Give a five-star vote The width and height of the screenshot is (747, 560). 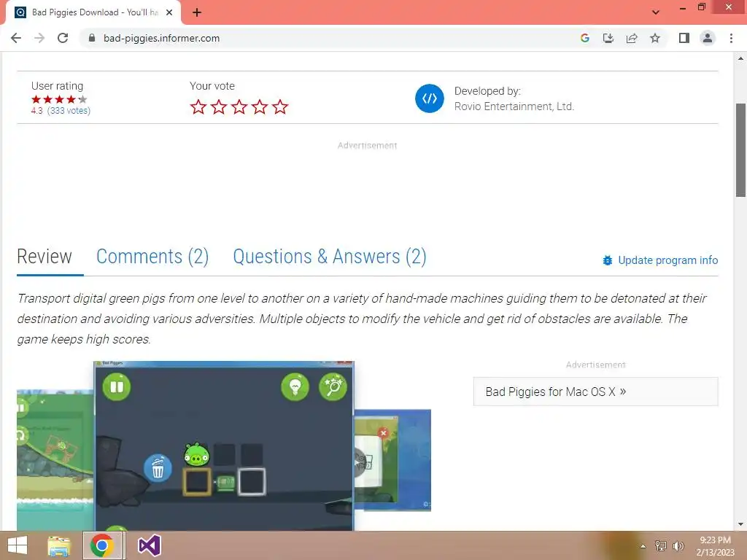280,106
